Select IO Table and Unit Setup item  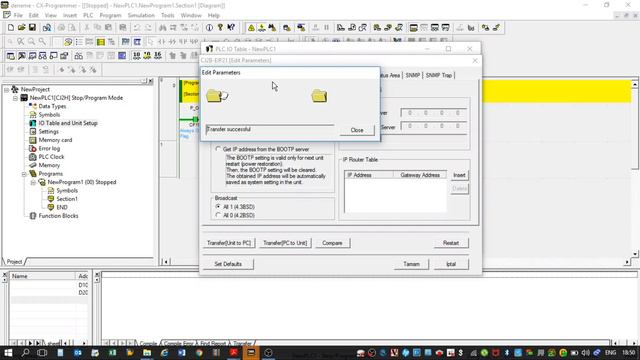coord(68,123)
